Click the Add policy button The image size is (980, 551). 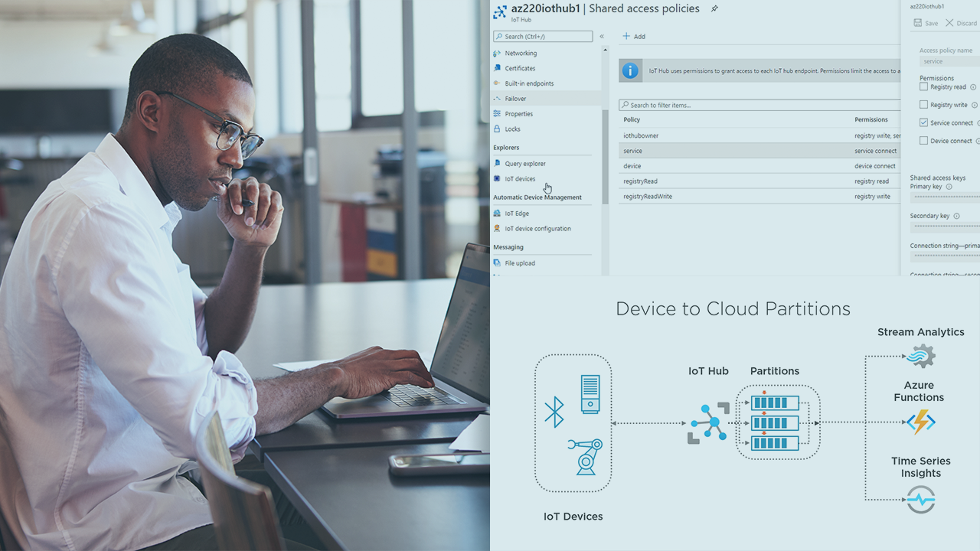point(634,37)
